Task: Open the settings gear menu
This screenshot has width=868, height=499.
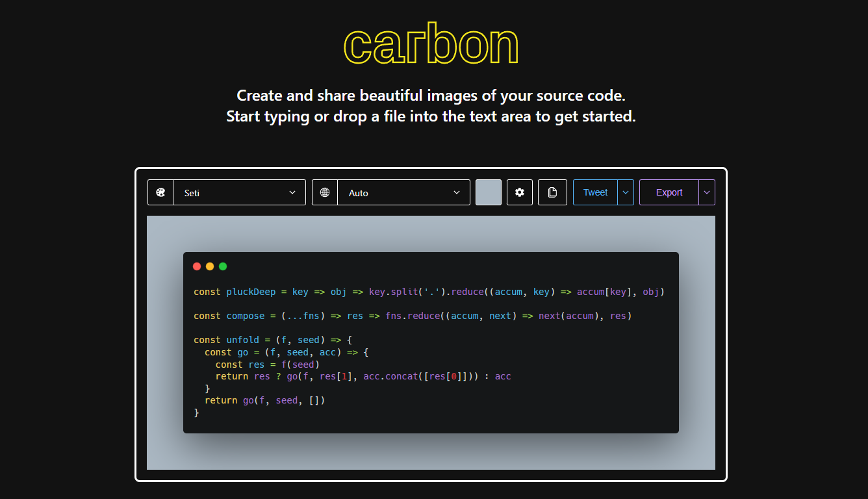Action: (520, 192)
